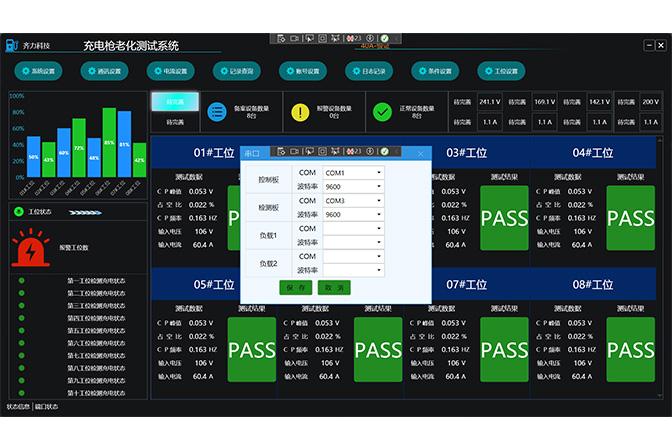The width and height of the screenshot is (672, 448).
Task: Select the 端口状态 tab at the bottom
Action: [47, 407]
